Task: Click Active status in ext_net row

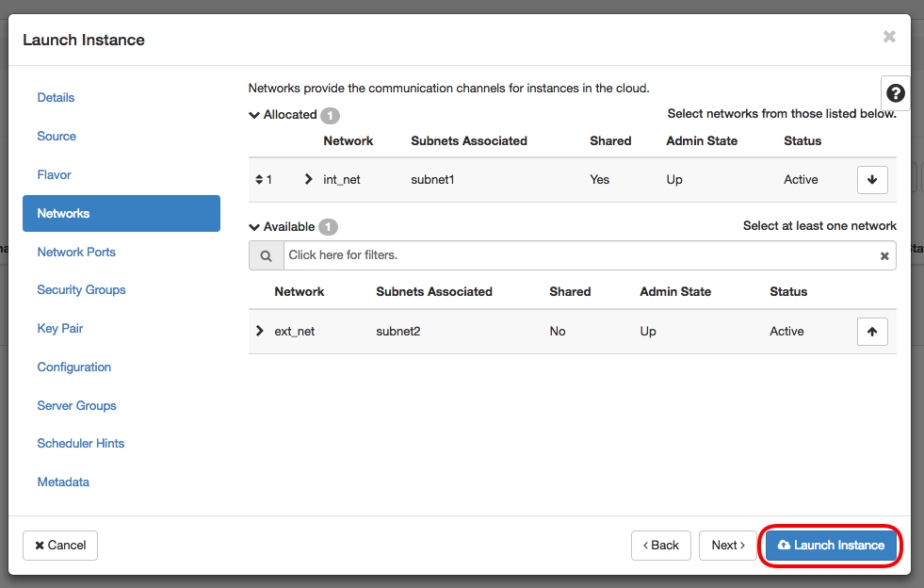Action: pos(786,332)
